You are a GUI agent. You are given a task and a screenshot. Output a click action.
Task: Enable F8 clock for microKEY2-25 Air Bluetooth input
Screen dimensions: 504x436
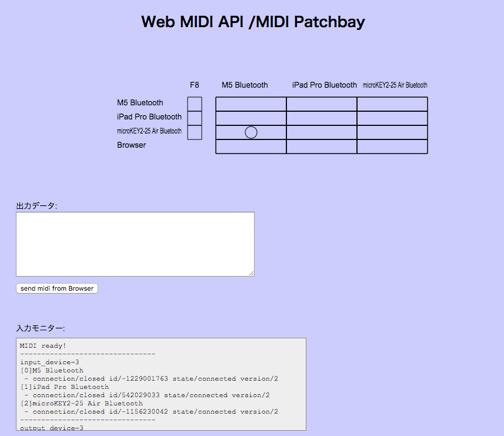click(x=195, y=132)
